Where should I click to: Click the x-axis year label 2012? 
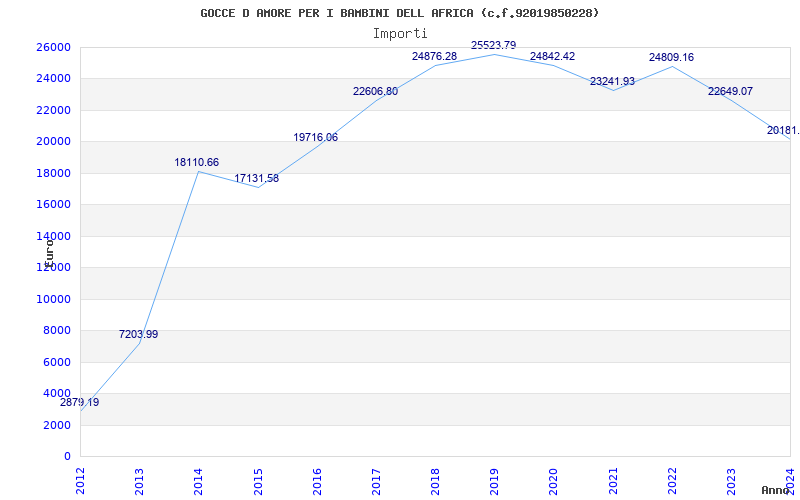[81, 481]
